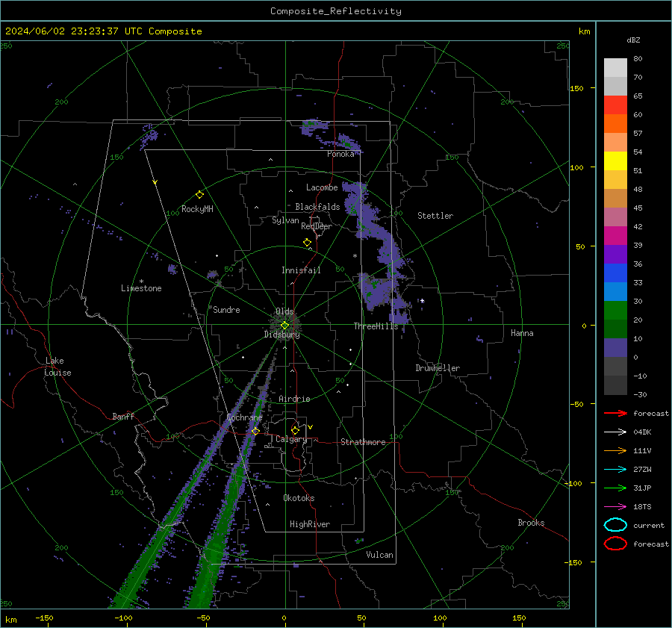Click the Brooks label
The width and height of the screenshot is (672, 628).
click(531, 523)
